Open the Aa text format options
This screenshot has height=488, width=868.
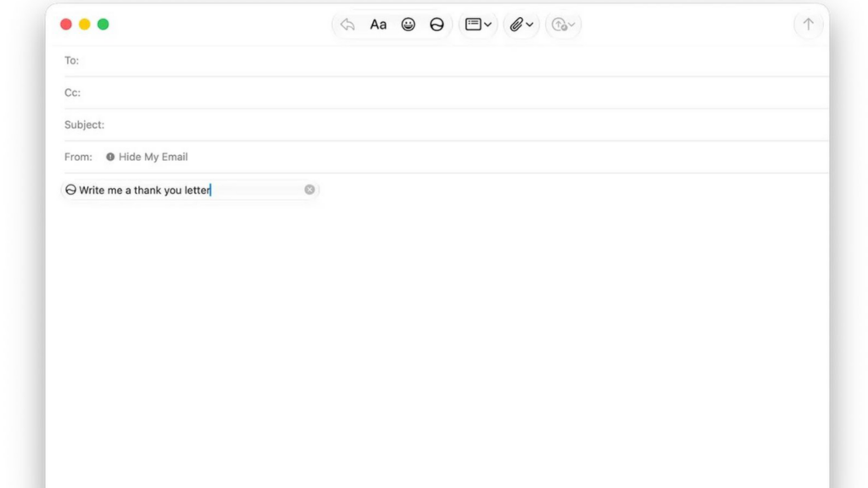pyautogui.click(x=378, y=25)
